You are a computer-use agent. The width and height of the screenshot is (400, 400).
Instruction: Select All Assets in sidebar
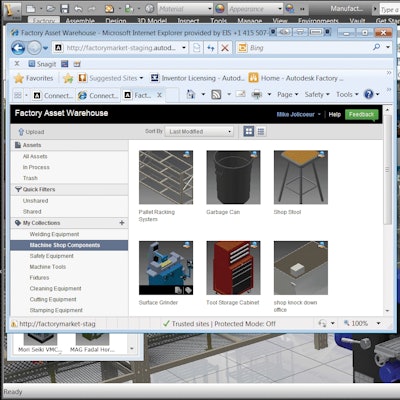tap(35, 156)
